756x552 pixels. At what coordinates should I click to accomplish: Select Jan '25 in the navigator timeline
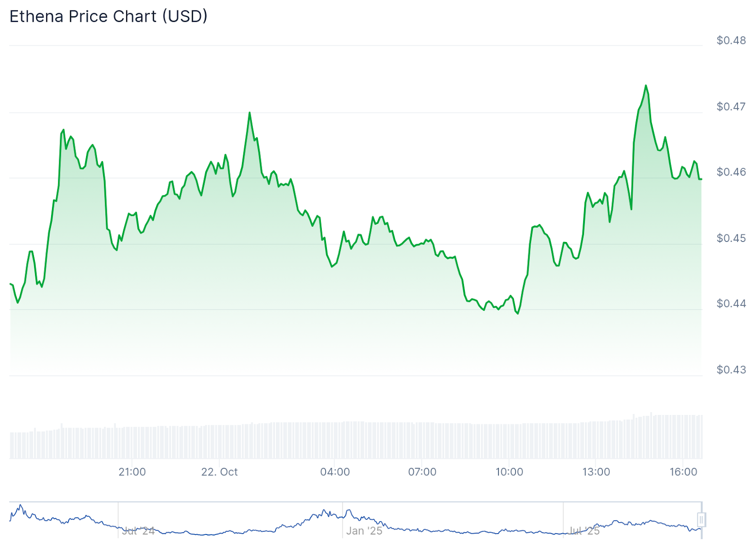point(364,531)
